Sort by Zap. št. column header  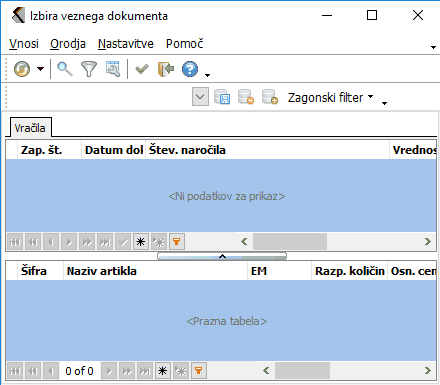(x=49, y=150)
